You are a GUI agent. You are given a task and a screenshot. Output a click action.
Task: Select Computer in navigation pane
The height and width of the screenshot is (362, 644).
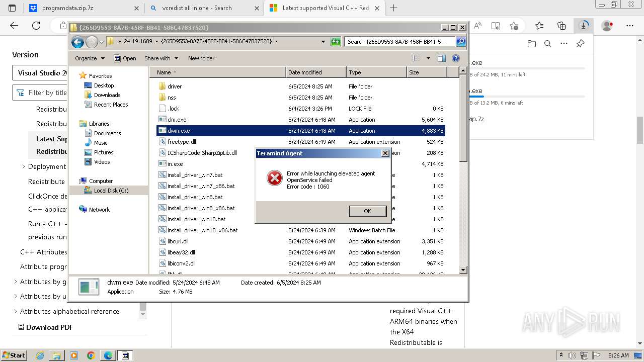click(x=101, y=181)
